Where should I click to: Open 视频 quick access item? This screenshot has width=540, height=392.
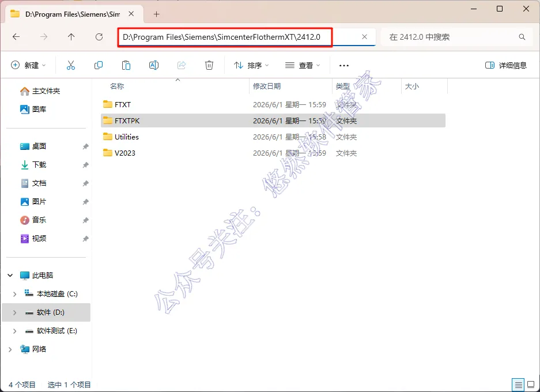(33, 238)
